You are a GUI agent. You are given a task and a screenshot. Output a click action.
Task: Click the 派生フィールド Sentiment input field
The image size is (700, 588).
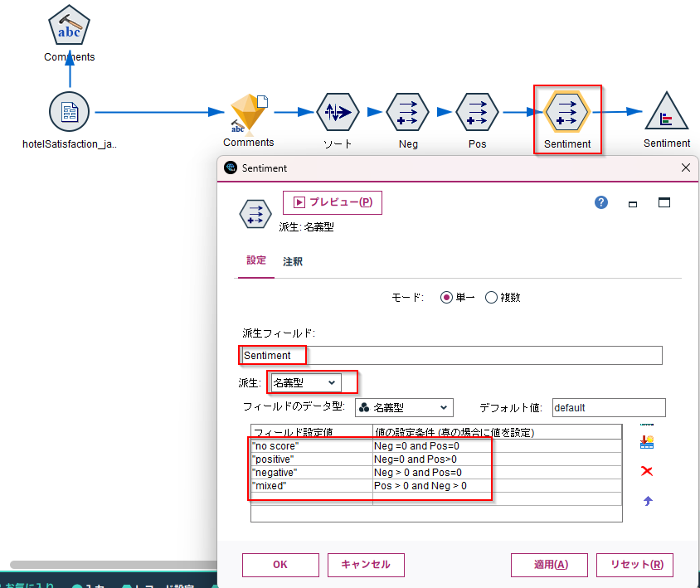pos(451,356)
